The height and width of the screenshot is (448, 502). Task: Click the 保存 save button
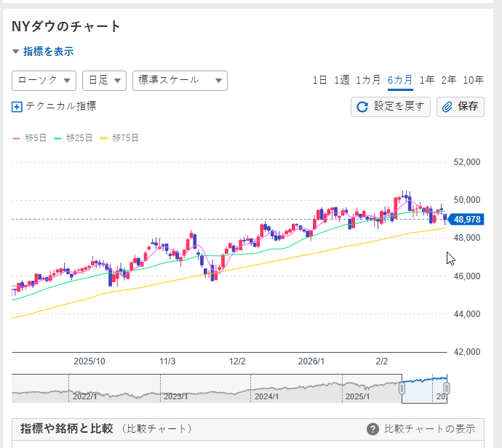click(461, 107)
